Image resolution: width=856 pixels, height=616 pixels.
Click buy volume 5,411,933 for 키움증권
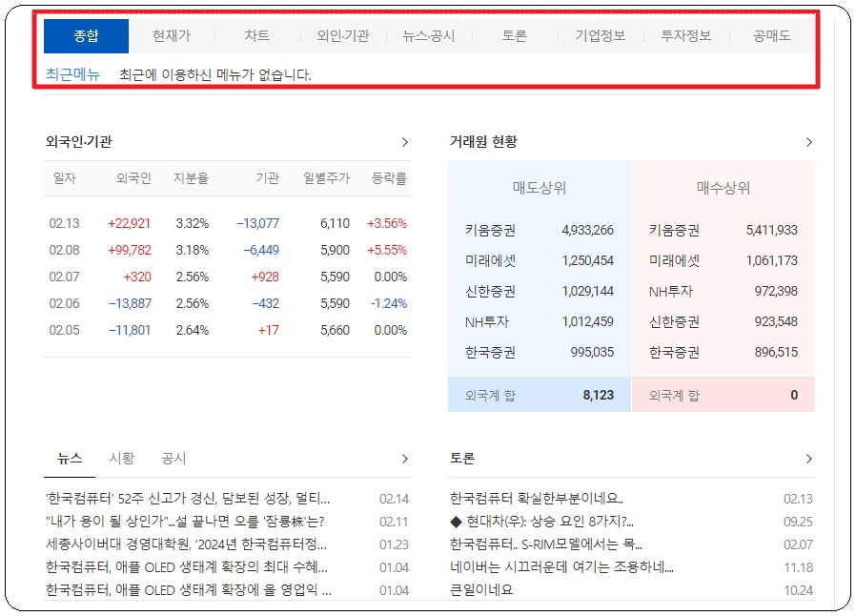tap(772, 231)
